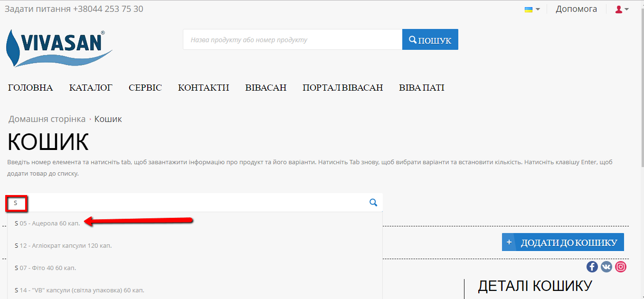
Task: Go to ГОЛОВНА menu item
Action: click(x=30, y=88)
